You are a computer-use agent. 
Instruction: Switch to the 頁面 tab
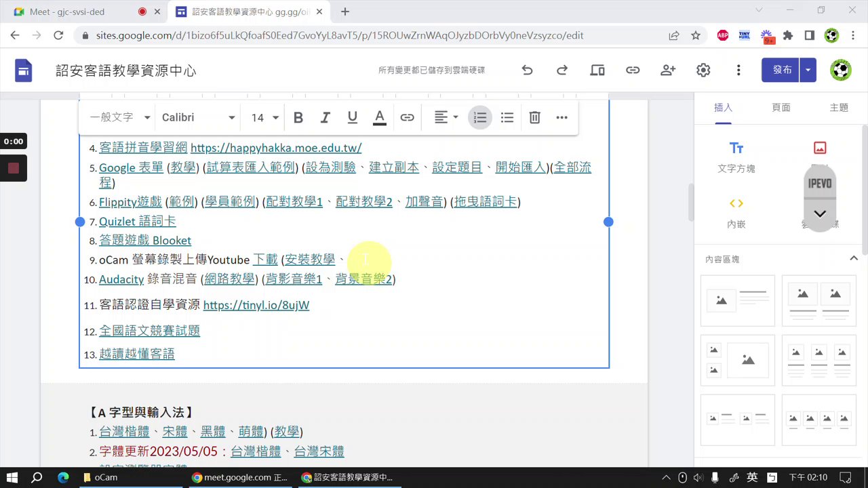point(781,107)
